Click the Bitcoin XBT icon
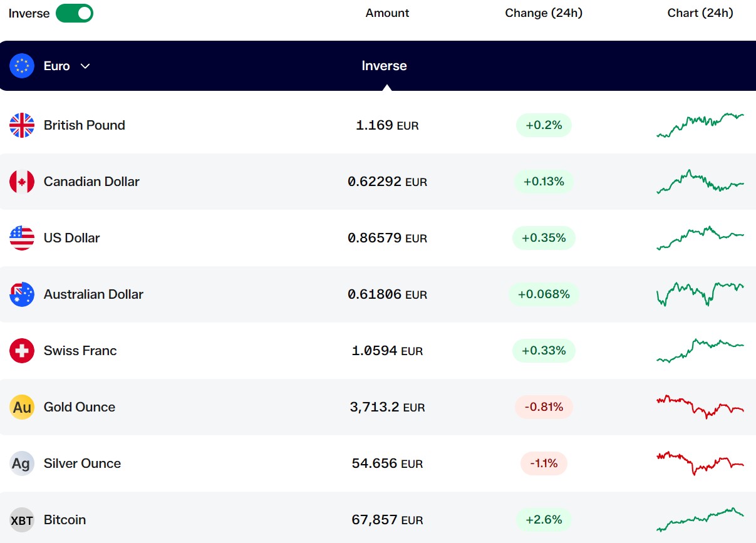Viewport: 756px width, 543px height. tap(22, 520)
